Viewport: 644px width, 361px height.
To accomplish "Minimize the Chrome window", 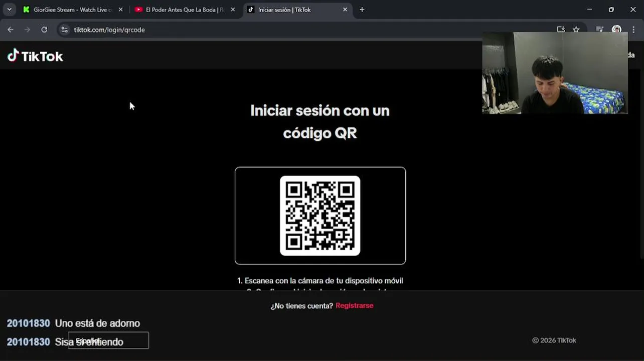I will coord(590,10).
